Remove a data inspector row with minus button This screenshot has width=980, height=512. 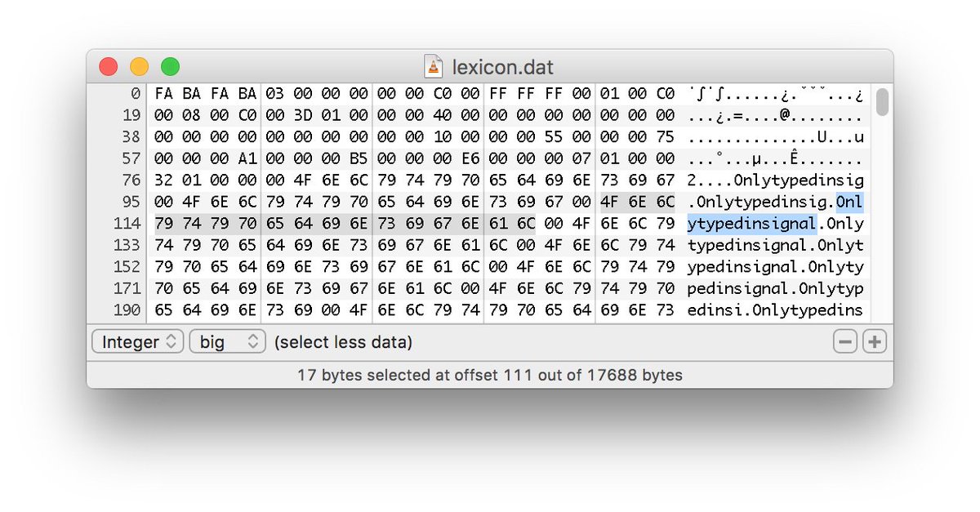[845, 342]
